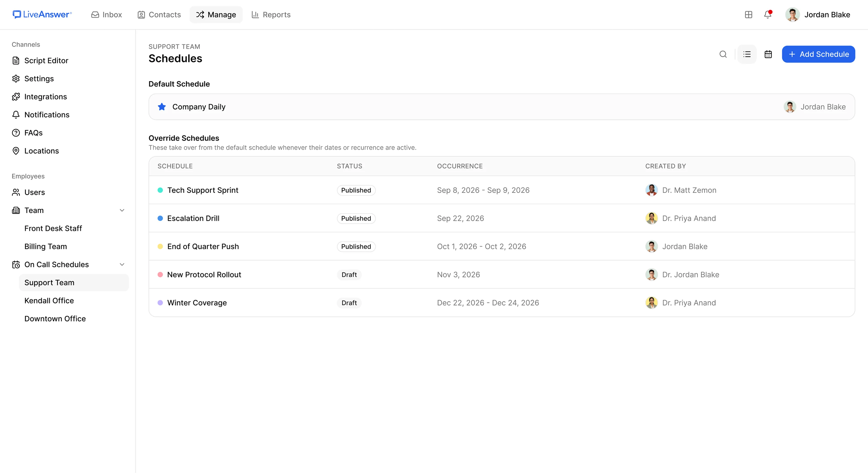This screenshot has height=473, width=868.
Task: Click pink color dot of New Protocol Rollout
Action: coord(160,275)
